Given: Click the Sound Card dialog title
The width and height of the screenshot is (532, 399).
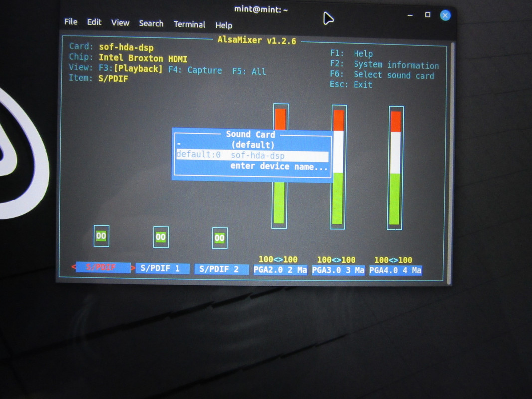Looking at the screenshot, I should pos(250,134).
